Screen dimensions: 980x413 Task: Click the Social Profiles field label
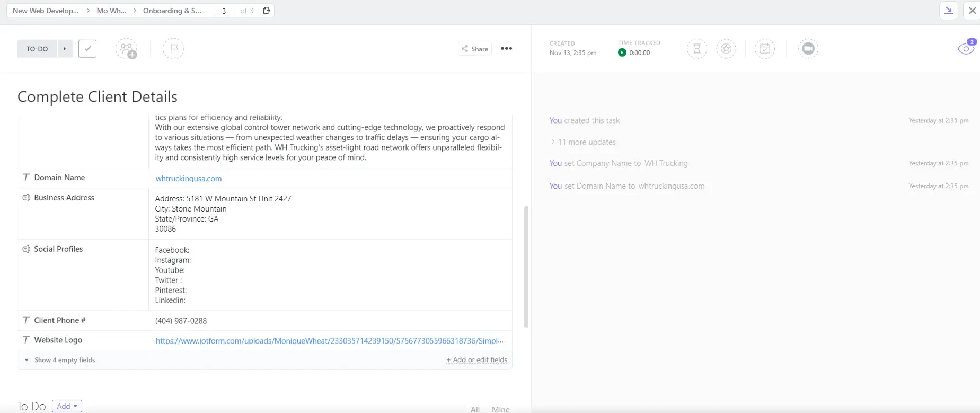[58, 249]
